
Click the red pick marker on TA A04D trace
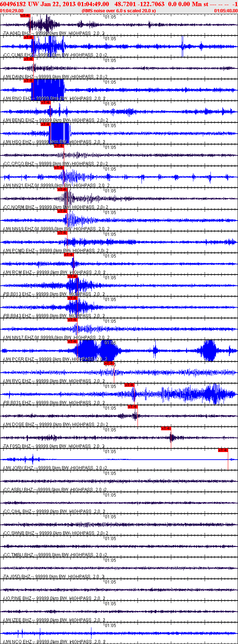25,16
